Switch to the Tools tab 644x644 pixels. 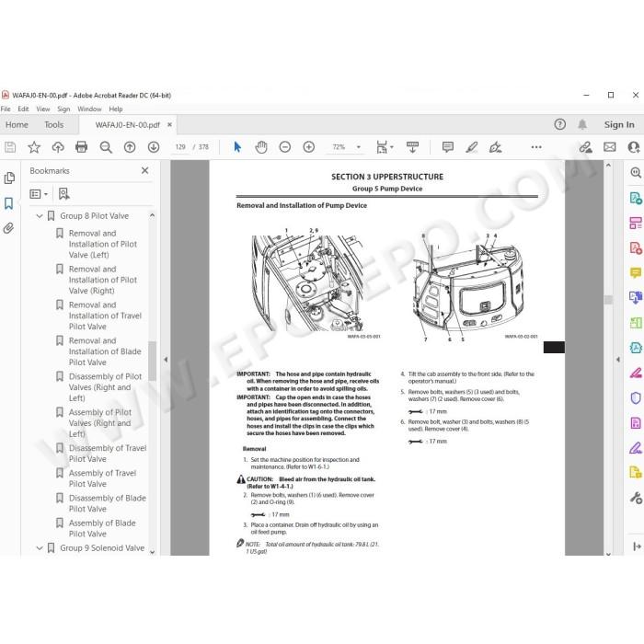53,124
